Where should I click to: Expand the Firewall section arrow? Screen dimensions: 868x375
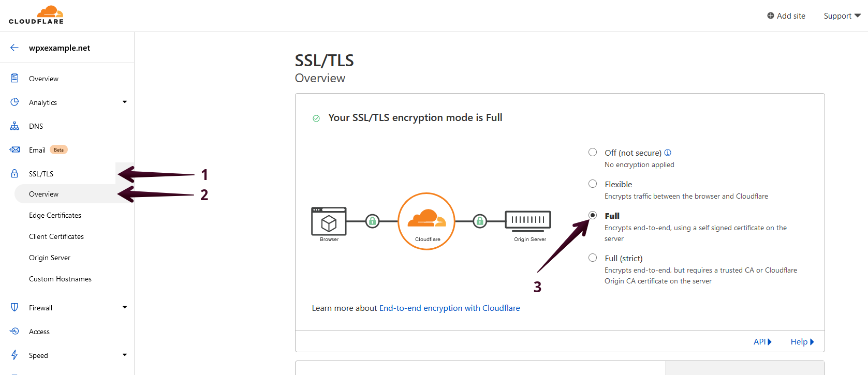point(125,307)
